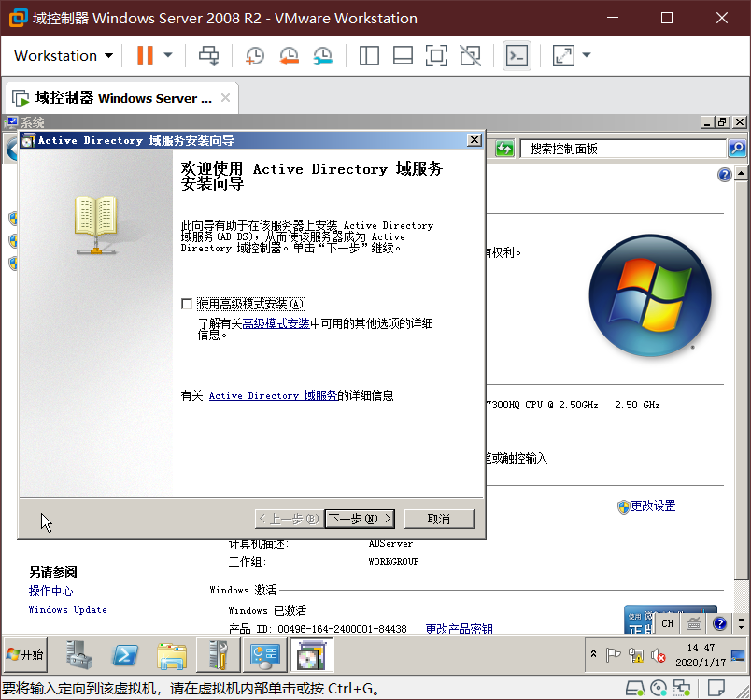Image resolution: width=751 pixels, height=700 pixels.
Task: Click the Action Center flag tray icon
Action: click(613, 654)
